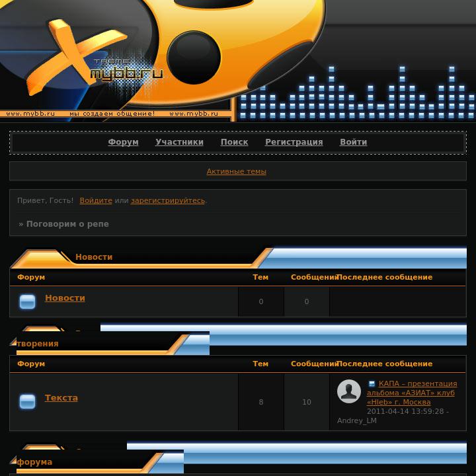Select the date 2011-04-14 13:59:28 text
476x476 pixels.
click(x=405, y=411)
